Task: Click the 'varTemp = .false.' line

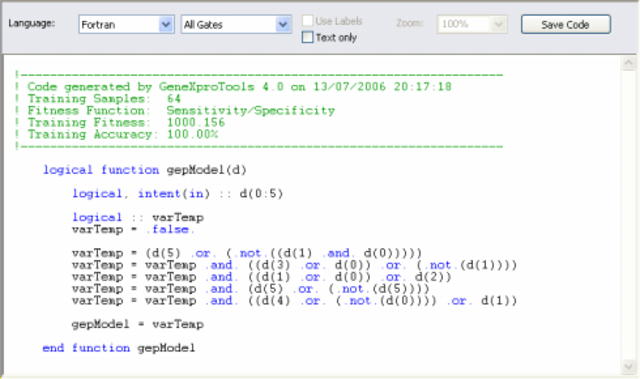Action: pos(133,229)
